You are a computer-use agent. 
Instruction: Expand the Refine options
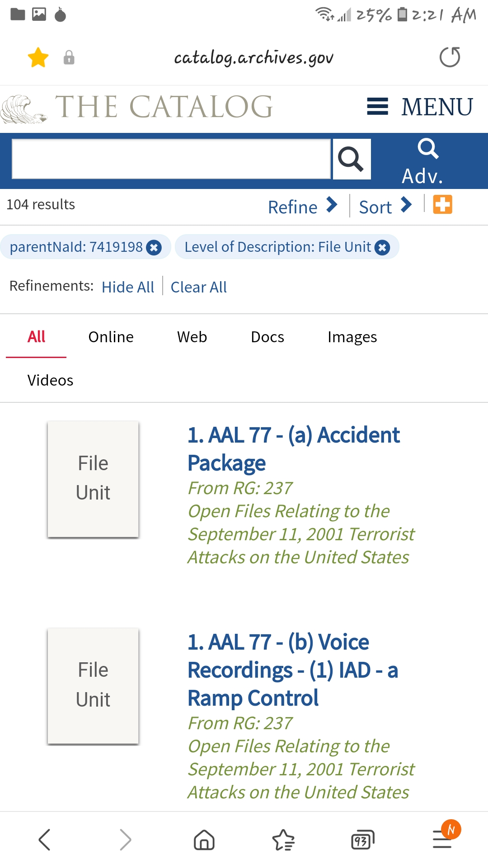click(302, 206)
